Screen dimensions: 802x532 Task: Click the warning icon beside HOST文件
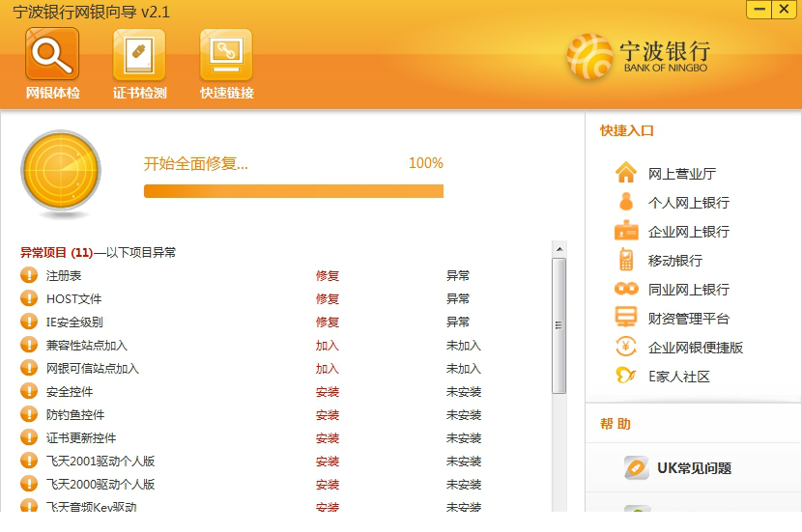[29, 298]
